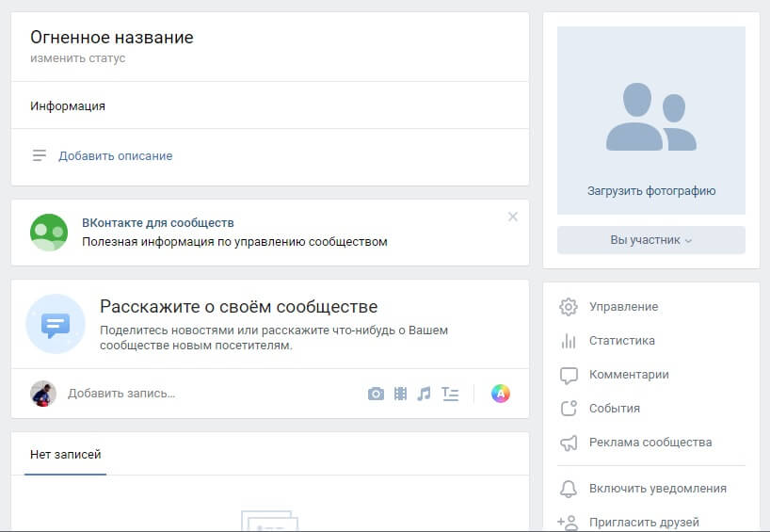The height and width of the screenshot is (532, 770).
Task: Open Реклама сообщества megaphone icon
Action: tap(568, 443)
